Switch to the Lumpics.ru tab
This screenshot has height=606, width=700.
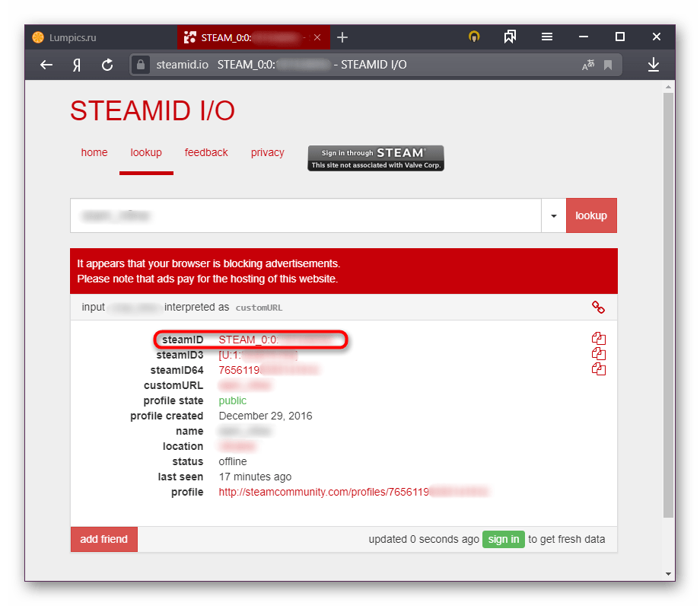click(x=101, y=37)
